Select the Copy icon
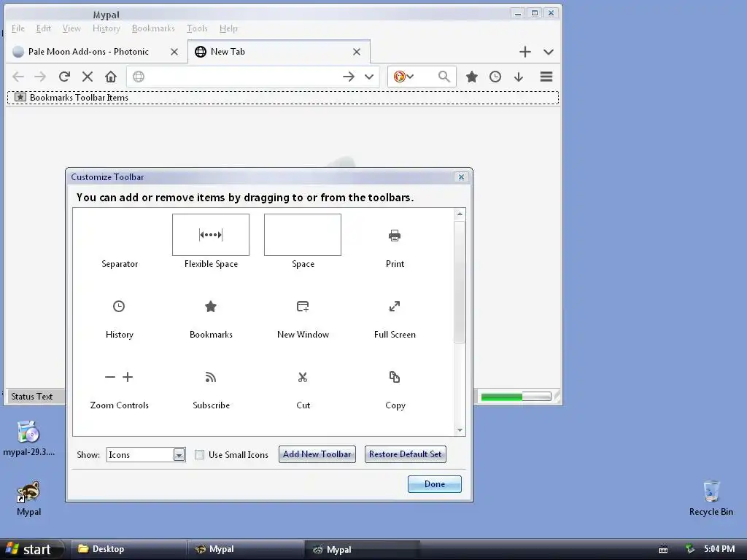This screenshot has height=560, width=747. (x=395, y=377)
